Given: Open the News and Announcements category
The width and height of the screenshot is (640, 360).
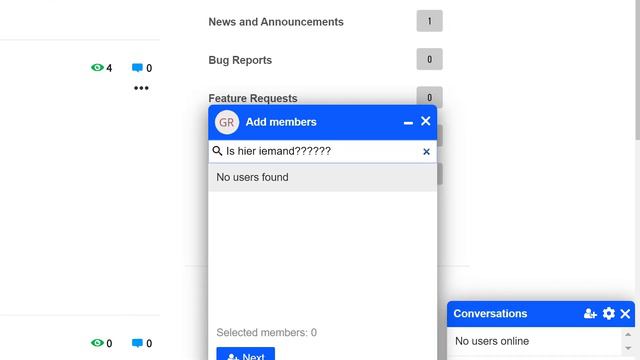Looking at the screenshot, I should [276, 22].
